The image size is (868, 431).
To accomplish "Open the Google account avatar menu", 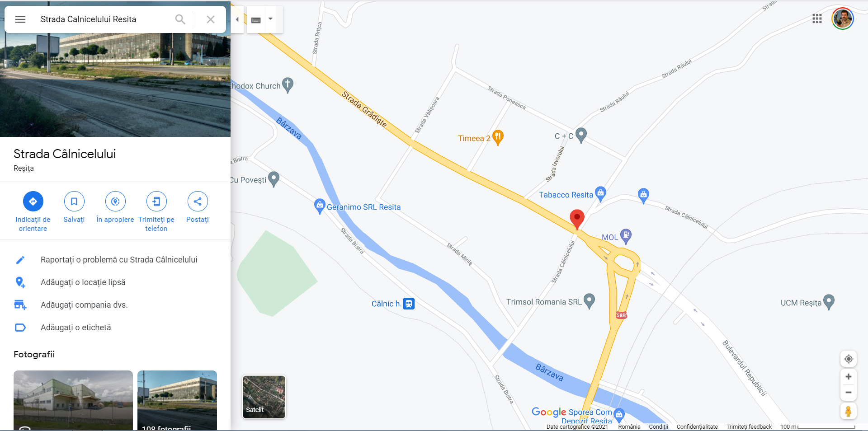I will pos(843,19).
